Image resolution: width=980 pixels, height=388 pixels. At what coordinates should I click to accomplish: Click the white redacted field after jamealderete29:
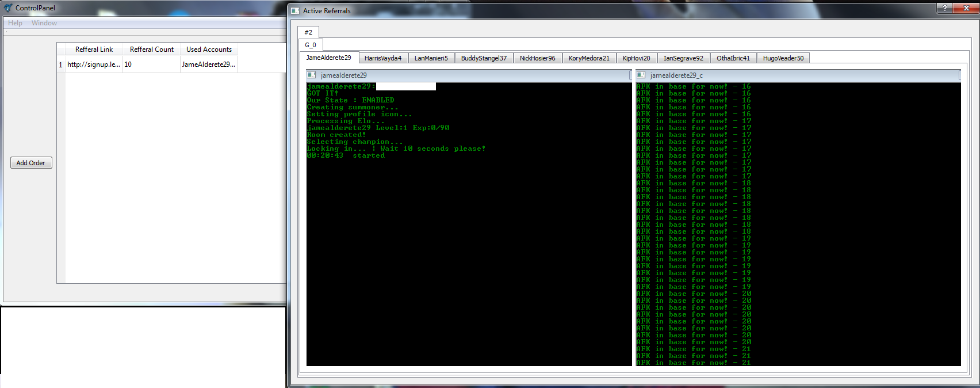[x=405, y=86]
